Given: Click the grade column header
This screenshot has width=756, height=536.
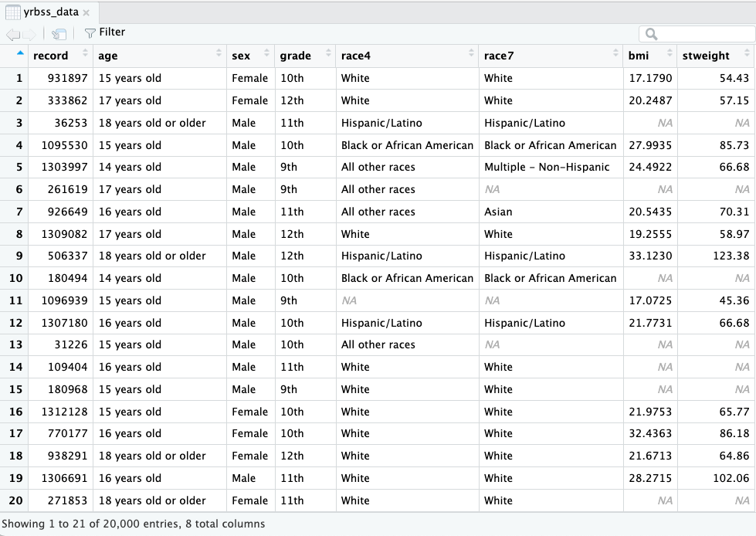Looking at the screenshot, I should click(295, 56).
